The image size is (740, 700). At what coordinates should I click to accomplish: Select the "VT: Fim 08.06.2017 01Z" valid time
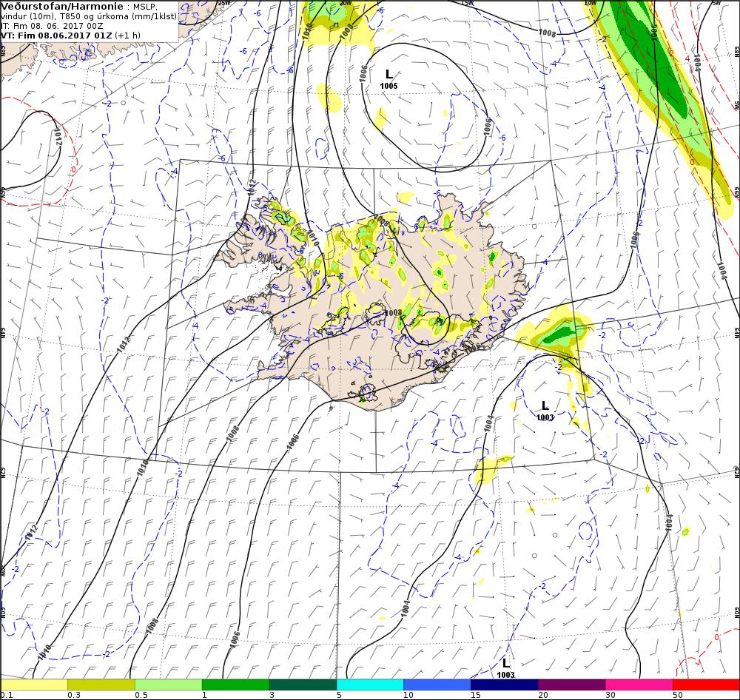tap(56, 36)
